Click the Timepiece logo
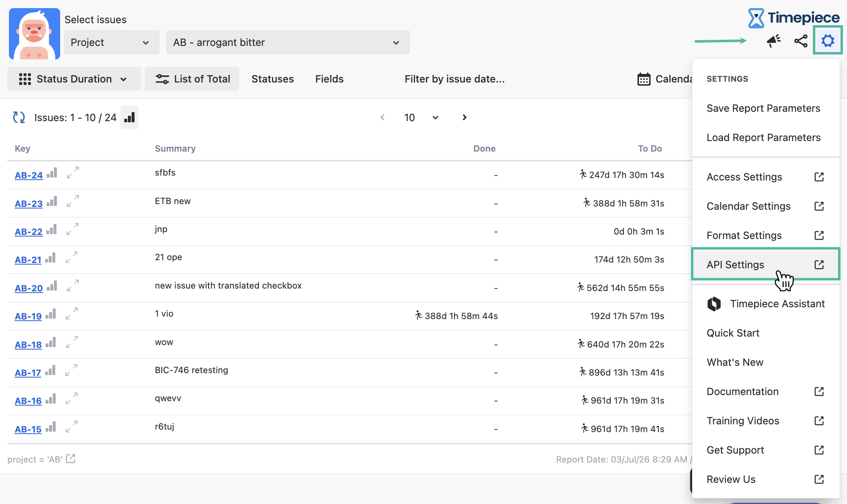 point(794,18)
